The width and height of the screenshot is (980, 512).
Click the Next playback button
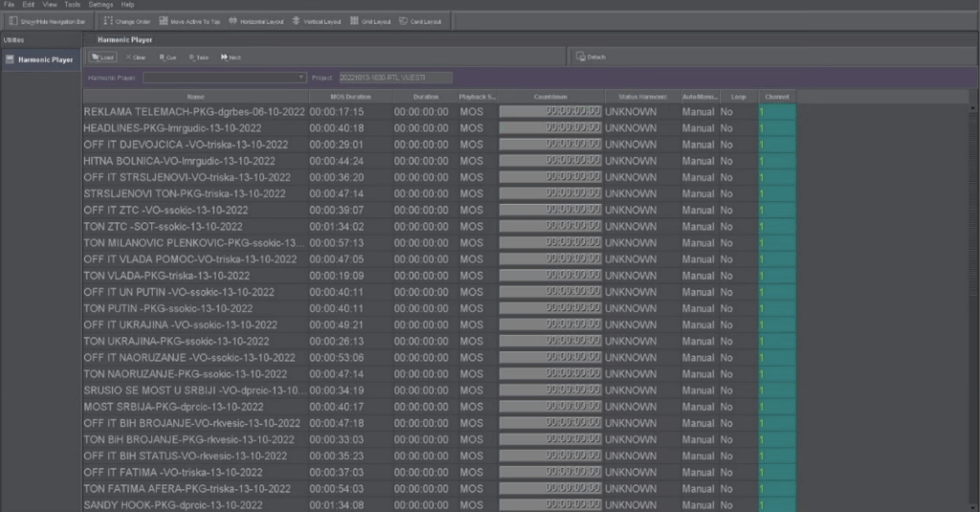click(x=231, y=56)
